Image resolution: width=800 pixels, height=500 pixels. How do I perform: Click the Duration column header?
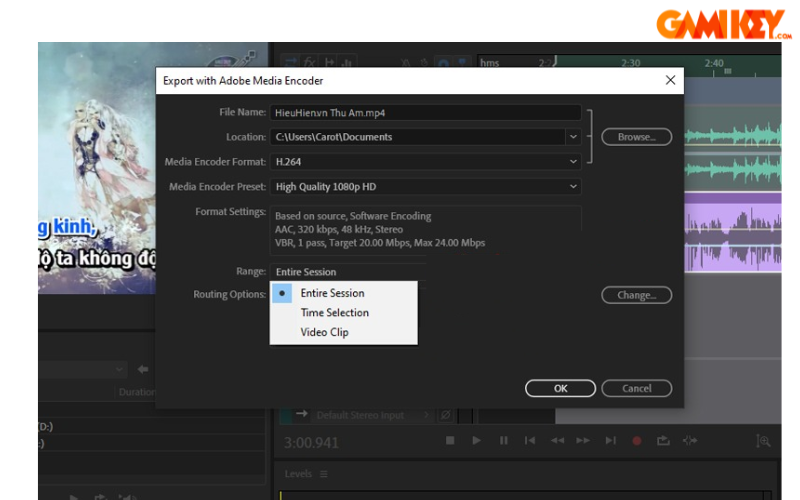pyautogui.click(x=137, y=392)
